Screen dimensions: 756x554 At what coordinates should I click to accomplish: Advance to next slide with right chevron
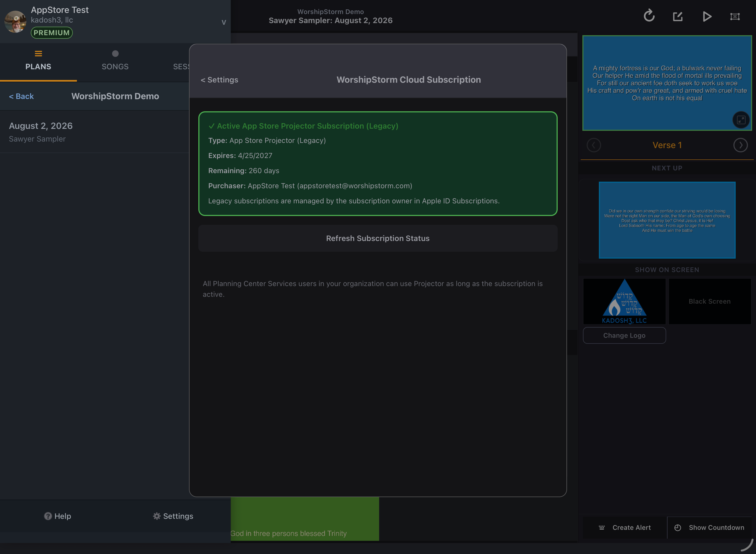(x=740, y=145)
